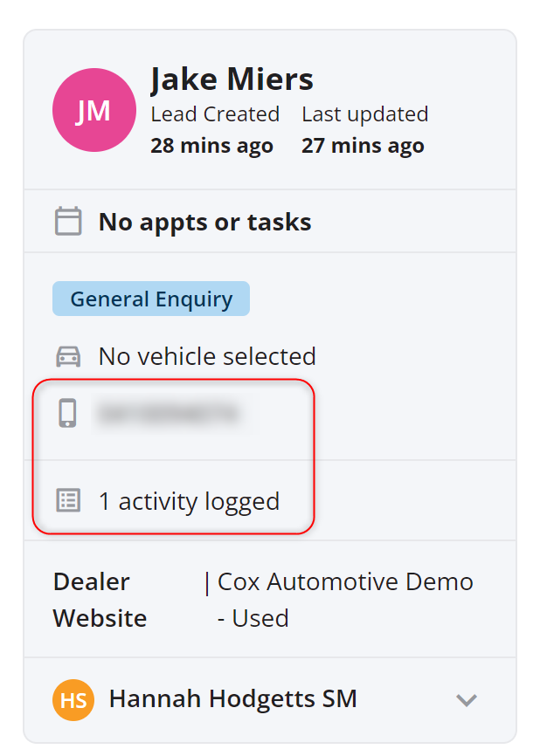The width and height of the screenshot is (533, 756).
Task: Click the Last updated label
Action: coord(365,114)
